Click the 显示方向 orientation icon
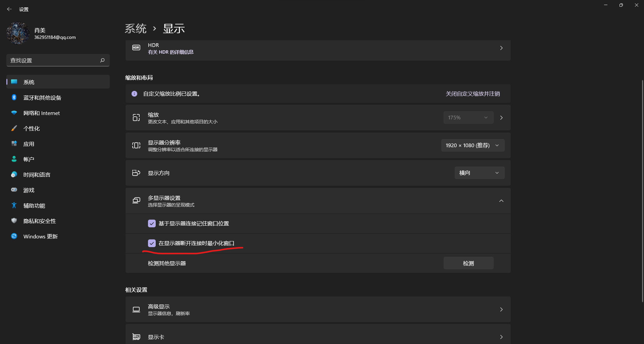Screen dimensions: 644x344 tap(136, 173)
